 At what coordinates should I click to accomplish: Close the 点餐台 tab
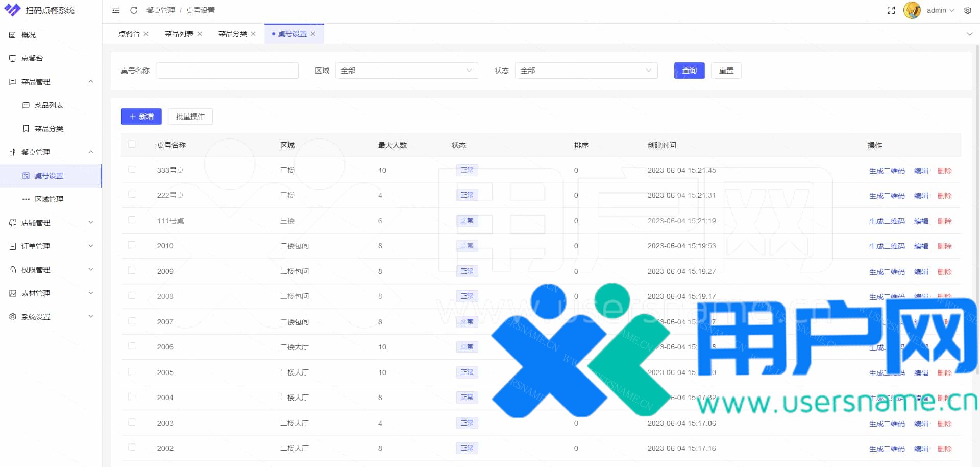146,34
